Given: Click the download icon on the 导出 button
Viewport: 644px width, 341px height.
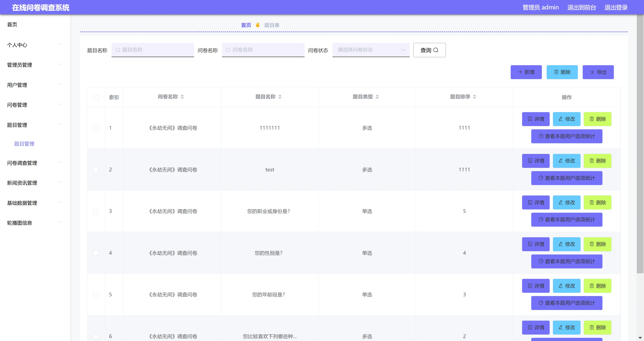Looking at the screenshot, I should [x=592, y=72].
